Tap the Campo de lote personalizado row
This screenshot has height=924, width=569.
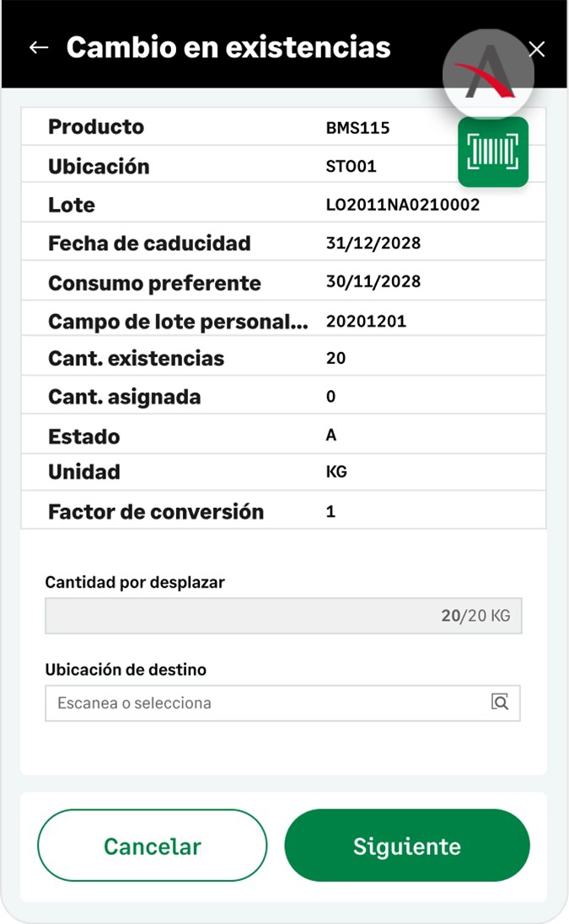pyautogui.click(x=283, y=321)
